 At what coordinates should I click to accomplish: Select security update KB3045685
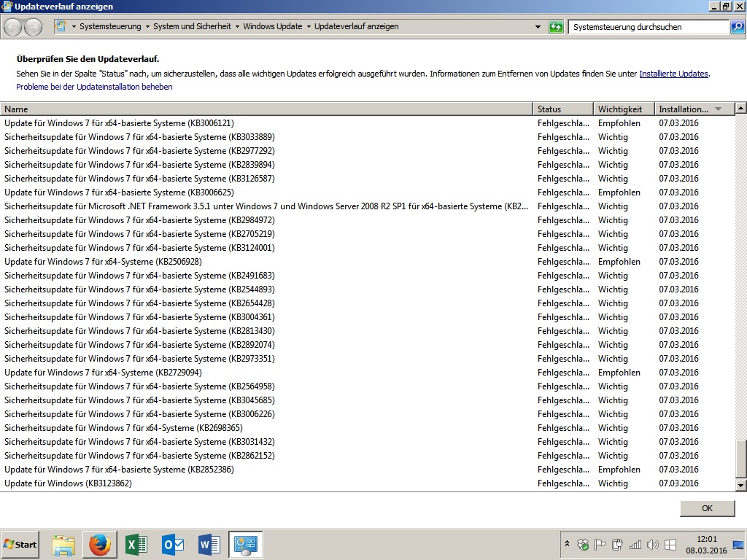[x=368, y=400]
